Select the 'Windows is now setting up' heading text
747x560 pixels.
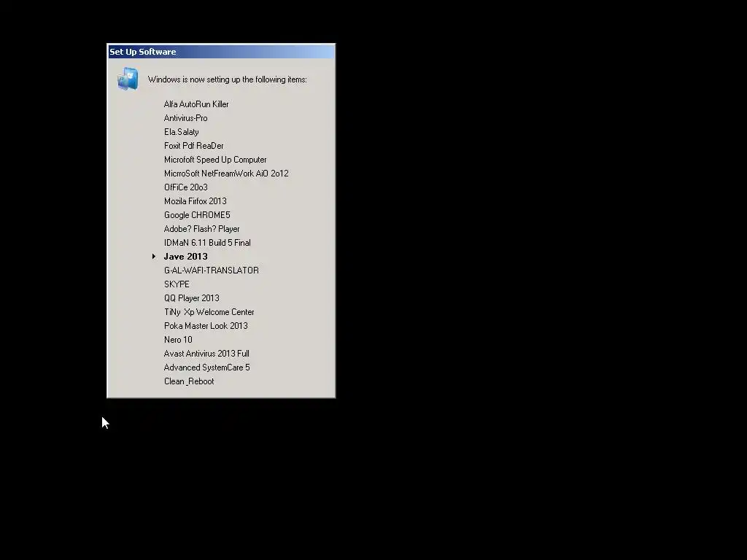point(228,79)
